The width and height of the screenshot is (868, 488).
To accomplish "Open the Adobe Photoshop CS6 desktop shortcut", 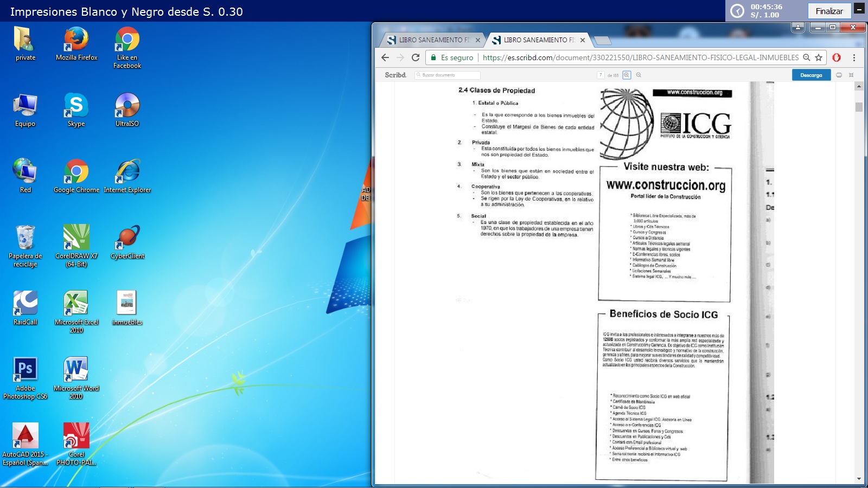I will pyautogui.click(x=25, y=370).
